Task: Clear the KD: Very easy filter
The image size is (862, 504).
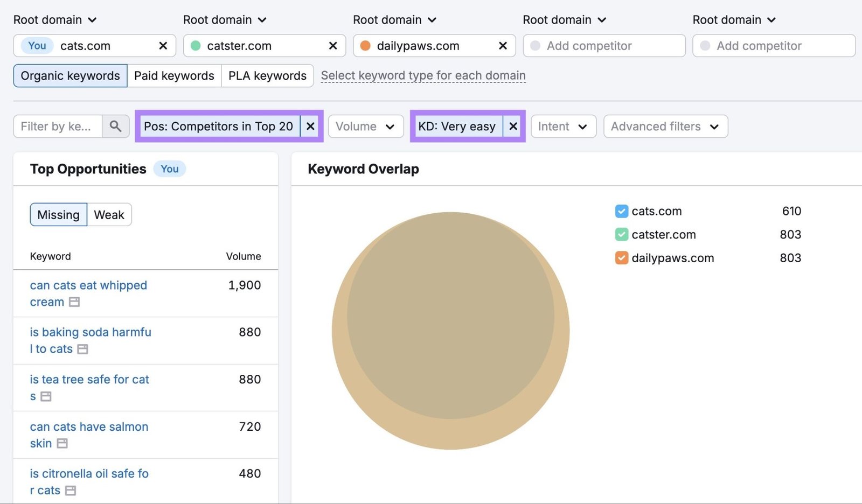Action: 513,126
